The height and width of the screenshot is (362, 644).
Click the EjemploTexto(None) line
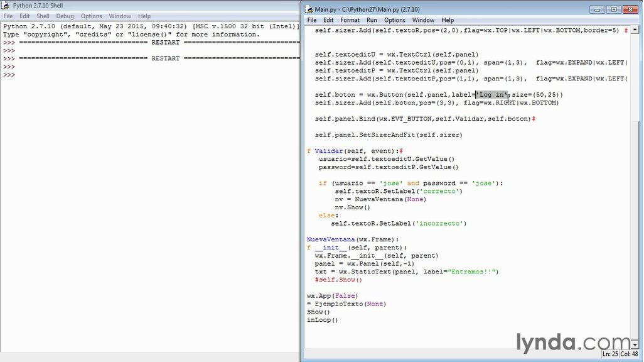point(346,304)
